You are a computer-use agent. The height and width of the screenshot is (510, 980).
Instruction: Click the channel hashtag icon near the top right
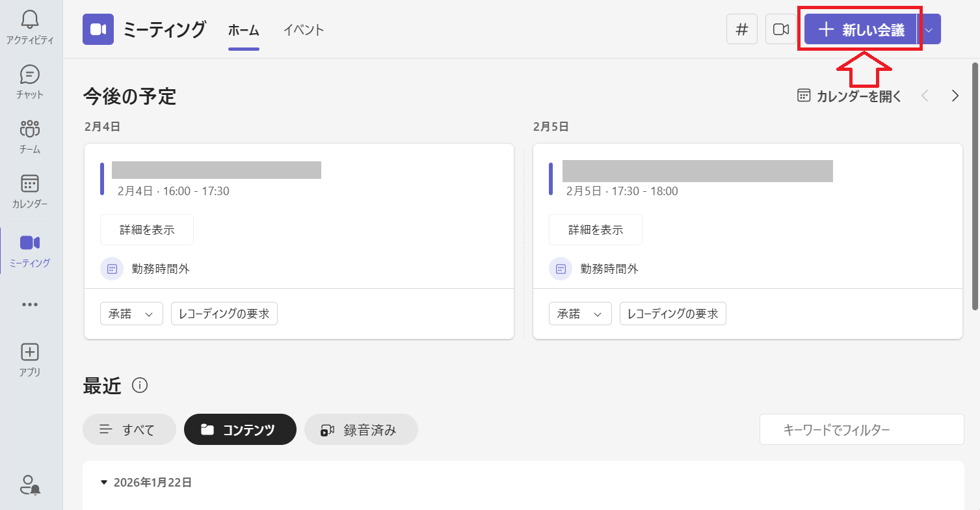point(741,29)
